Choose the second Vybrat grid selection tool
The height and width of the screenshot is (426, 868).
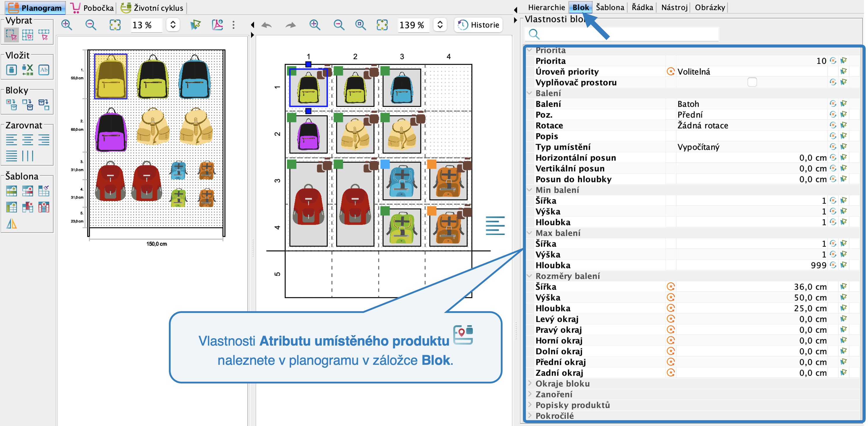[x=28, y=35]
